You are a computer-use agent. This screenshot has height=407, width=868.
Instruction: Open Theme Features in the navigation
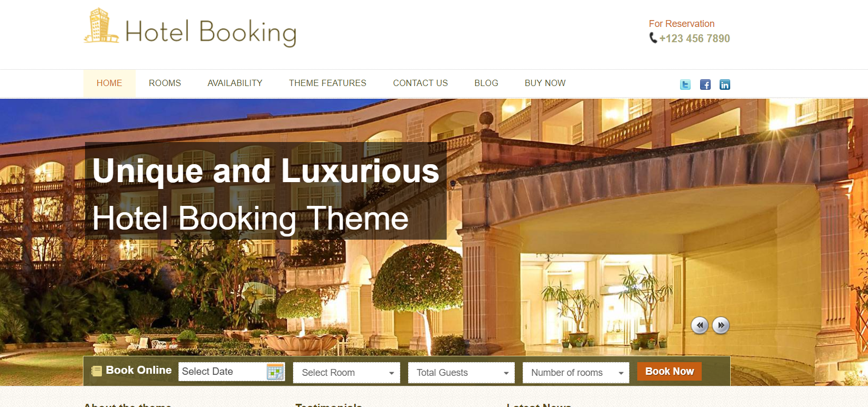coord(327,83)
